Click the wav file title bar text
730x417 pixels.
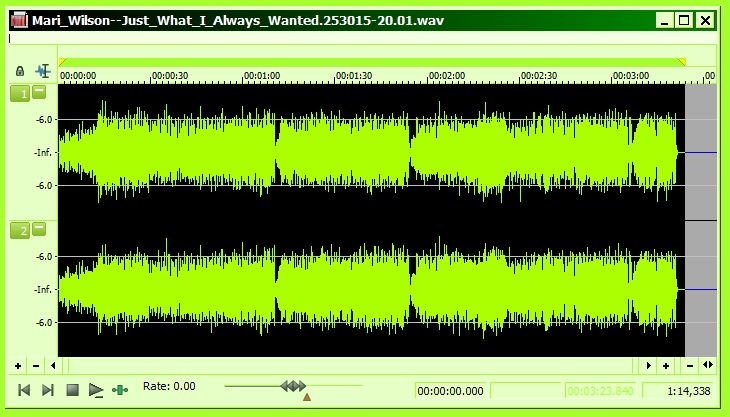point(238,20)
